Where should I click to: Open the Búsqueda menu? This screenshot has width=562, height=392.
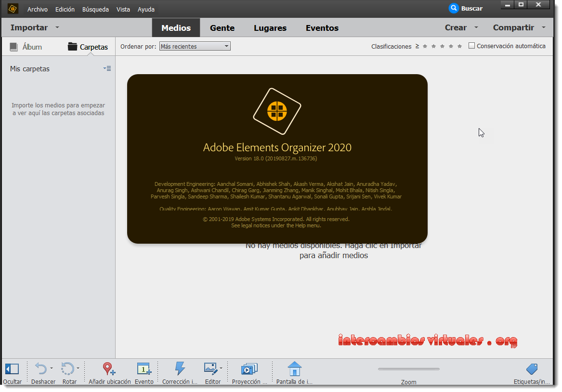click(x=95, y=9)
